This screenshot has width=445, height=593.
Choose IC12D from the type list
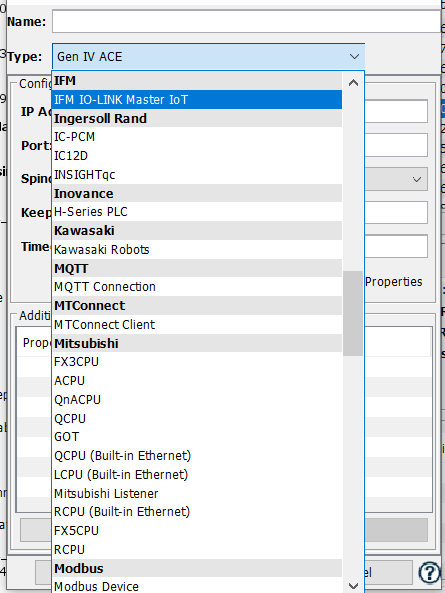click(197, 156)
